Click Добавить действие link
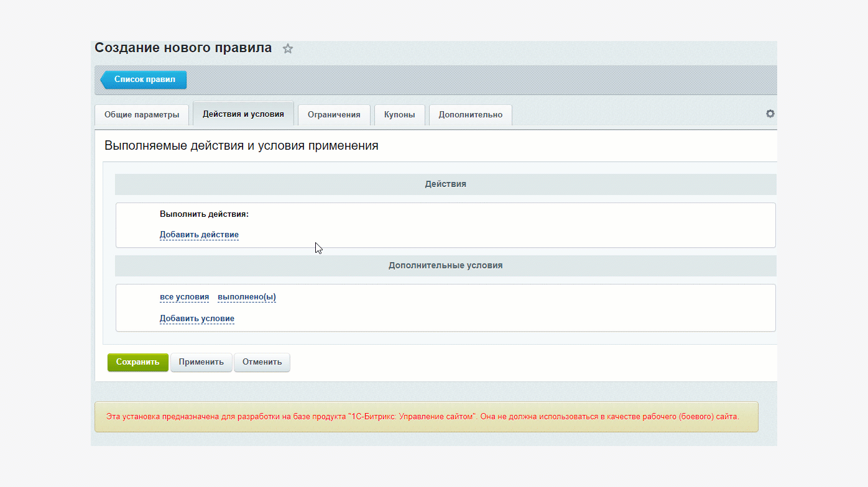This screenshot has width=868, height=487. click(199, 235)
